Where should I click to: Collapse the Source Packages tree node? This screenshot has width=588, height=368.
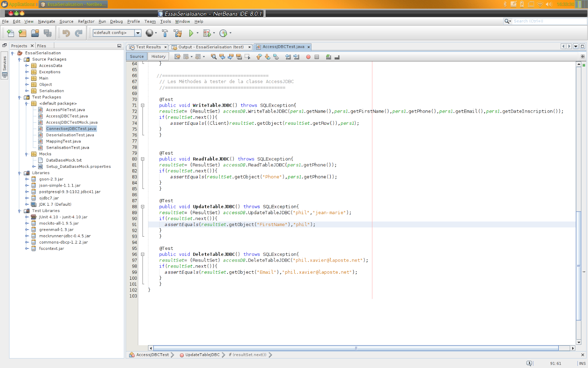click(x=19, y=59)
